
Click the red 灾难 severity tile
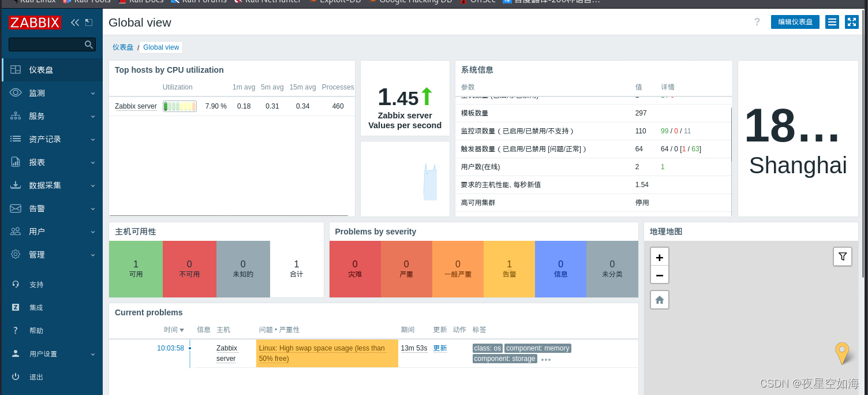[x=355, y=269]
